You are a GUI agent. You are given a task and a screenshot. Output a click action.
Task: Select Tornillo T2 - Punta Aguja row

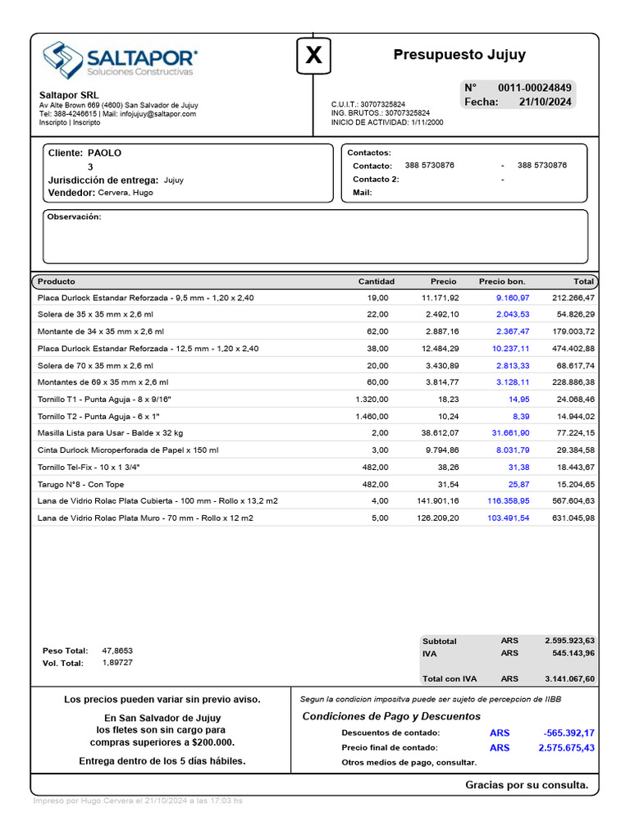pyautogui.click(x=316, y=417)
